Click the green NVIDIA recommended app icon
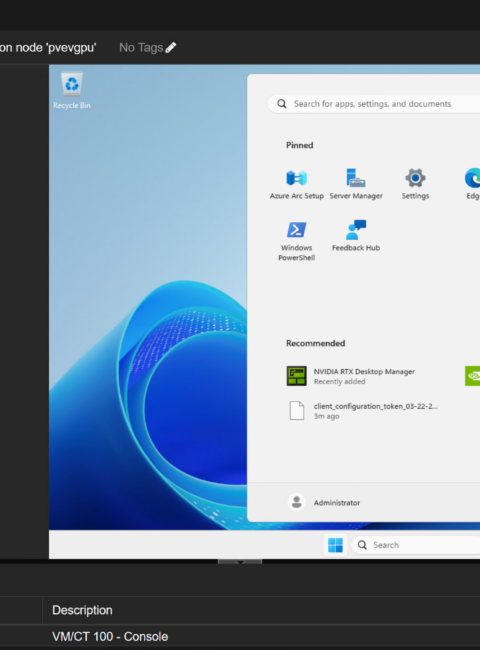 coord(473,376)
